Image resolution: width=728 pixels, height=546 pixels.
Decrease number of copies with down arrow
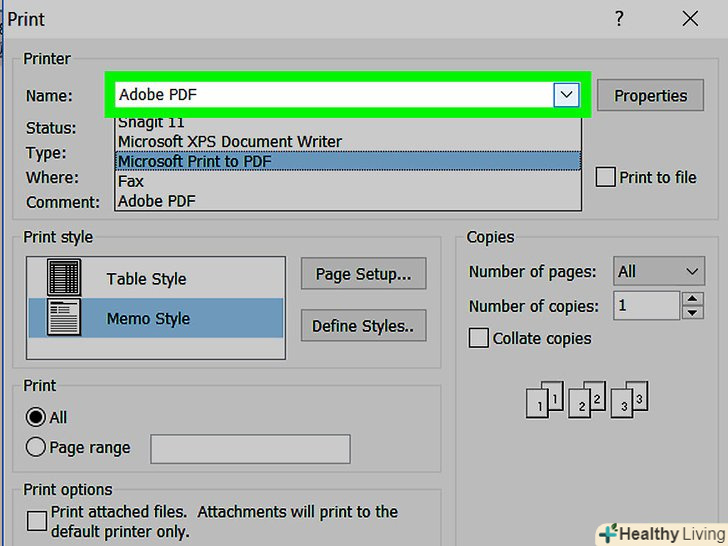click(692, 312)
